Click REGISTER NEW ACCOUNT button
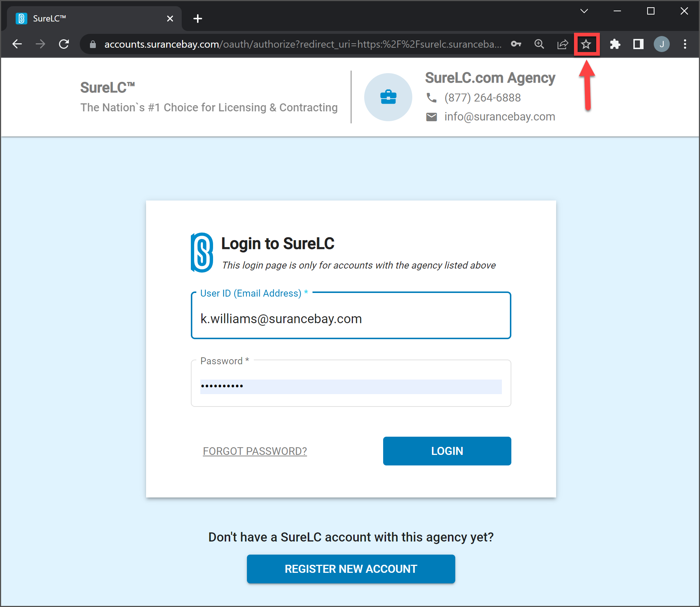Screen dimensions: 700x607 pyautogui.click(x=351, y=569)
